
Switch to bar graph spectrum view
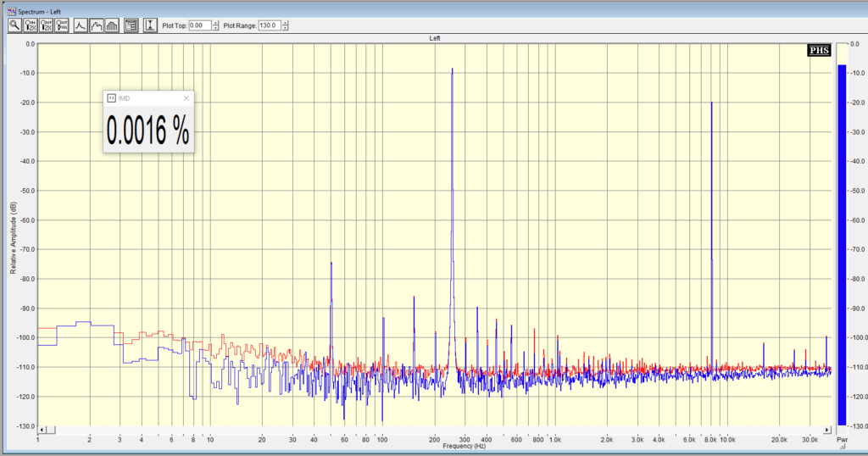pyautogui.click(x=112, y=25)
